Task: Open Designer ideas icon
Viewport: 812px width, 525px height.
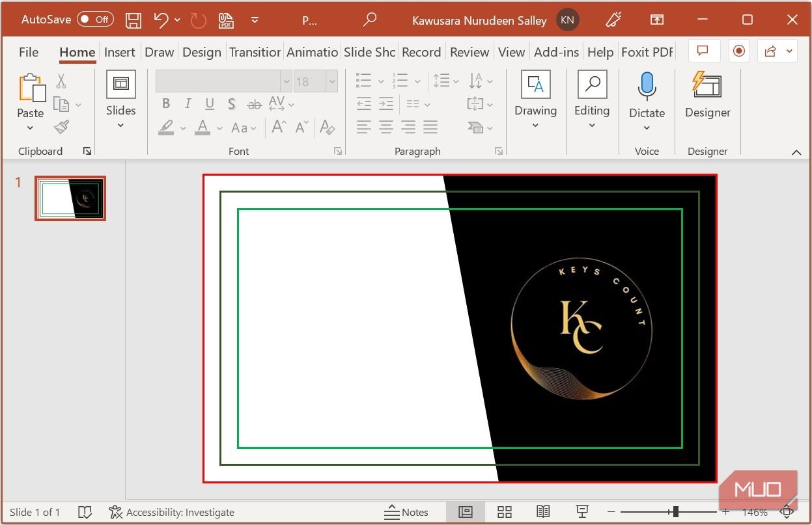Action: click(707, 85)
